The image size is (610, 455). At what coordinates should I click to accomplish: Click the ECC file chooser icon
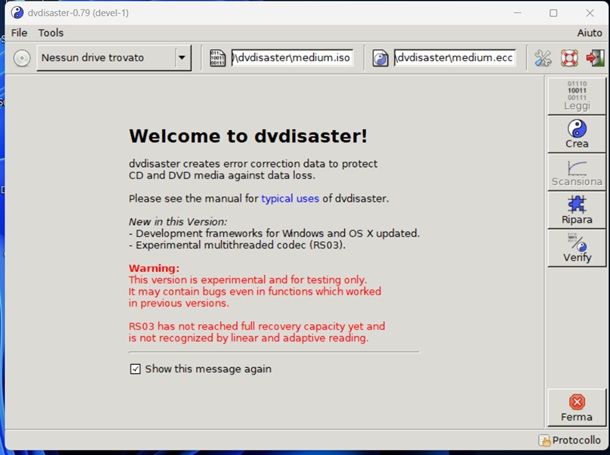coord(380,58)
